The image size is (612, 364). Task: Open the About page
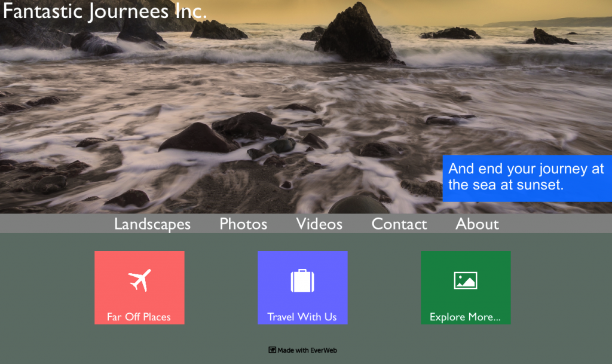pyautogui.click(x=477, y=224)
